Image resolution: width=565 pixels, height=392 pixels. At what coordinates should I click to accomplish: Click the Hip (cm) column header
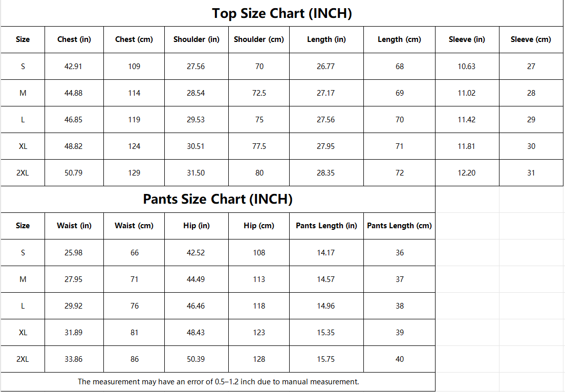(x=259, y=226)
